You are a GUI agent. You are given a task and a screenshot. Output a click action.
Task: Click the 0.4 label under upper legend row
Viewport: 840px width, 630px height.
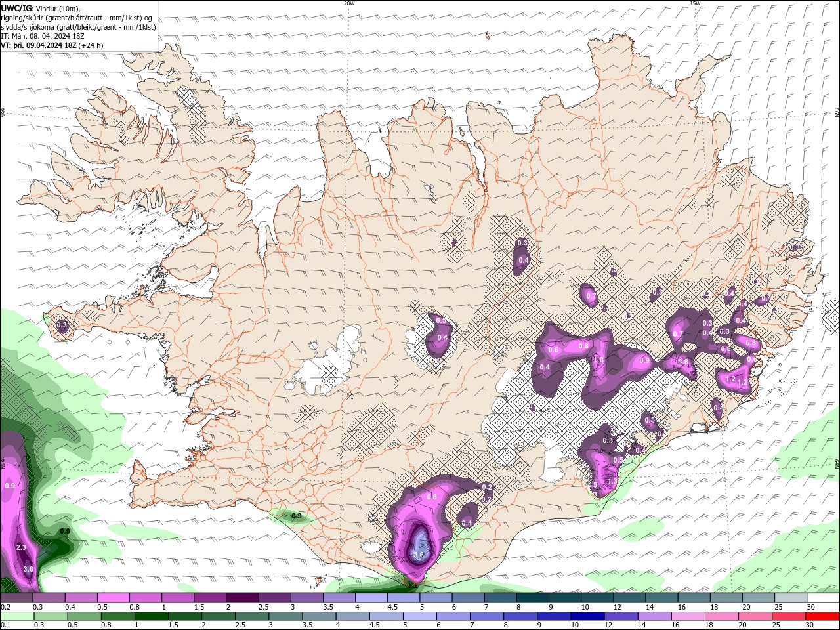70,607
